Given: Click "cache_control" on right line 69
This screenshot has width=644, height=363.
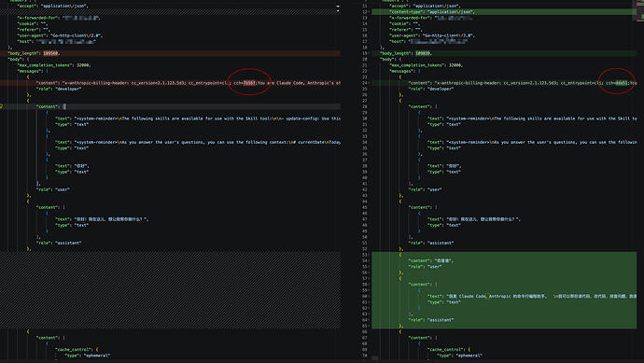Looking at the screenshot, I should pyautogui.click(x=446, y=349).
